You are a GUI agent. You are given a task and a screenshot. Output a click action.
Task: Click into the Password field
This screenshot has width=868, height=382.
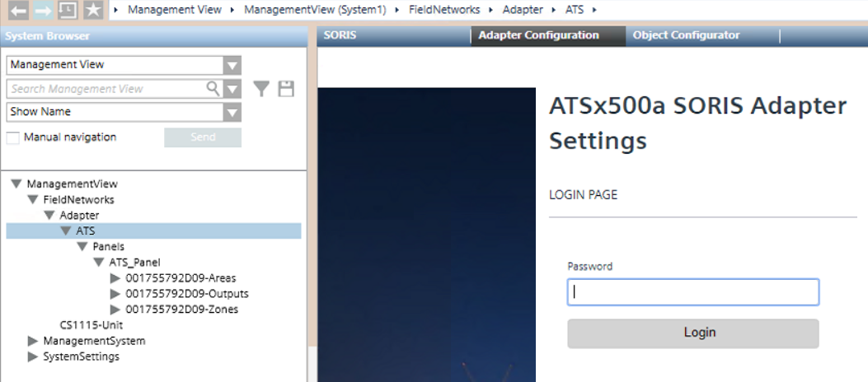692,292
